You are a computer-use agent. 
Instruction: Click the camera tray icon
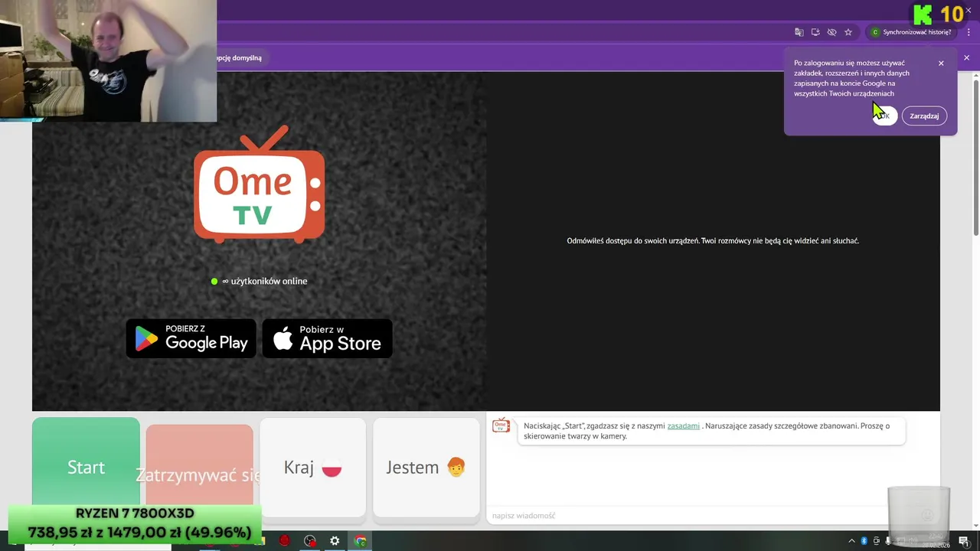877,541
